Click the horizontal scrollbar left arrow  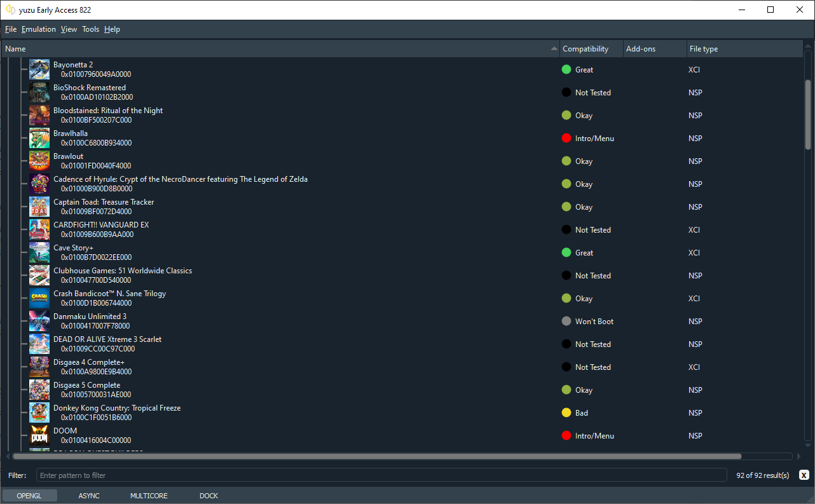[8, 456]
